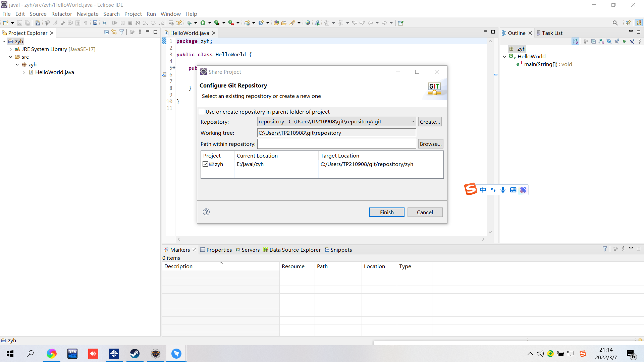This screenshot has height=362, width=644.
Task: Uncheck the zyh project checkbox
Action: (205, 164)
